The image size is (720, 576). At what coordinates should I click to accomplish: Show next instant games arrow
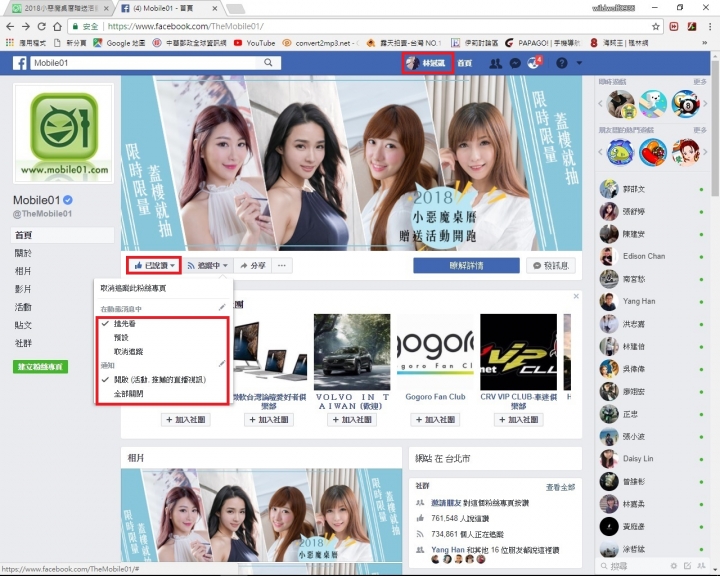[705, 104]
